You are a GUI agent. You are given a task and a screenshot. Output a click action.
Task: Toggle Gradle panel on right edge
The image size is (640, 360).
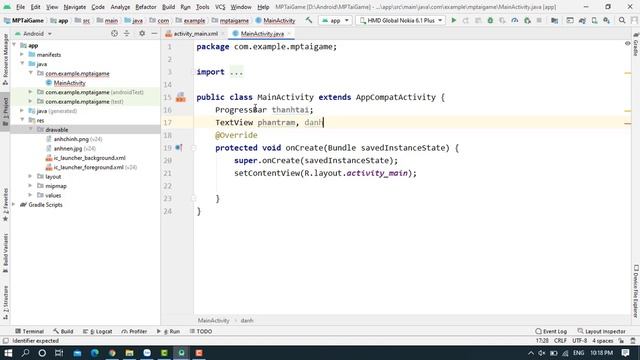(636, 45)
